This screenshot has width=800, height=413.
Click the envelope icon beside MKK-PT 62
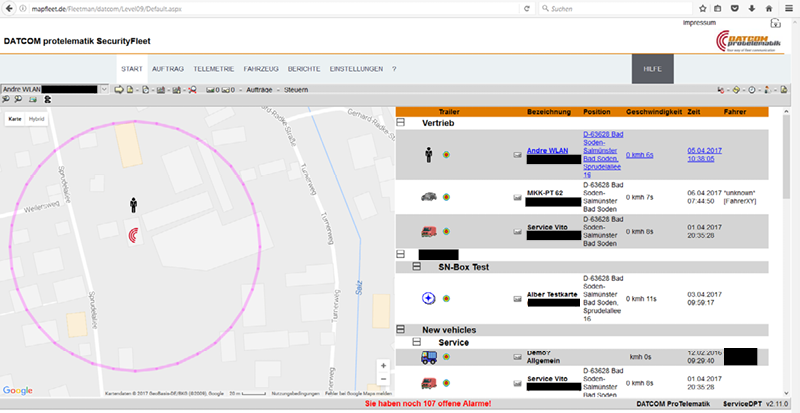tap(517, 196)
